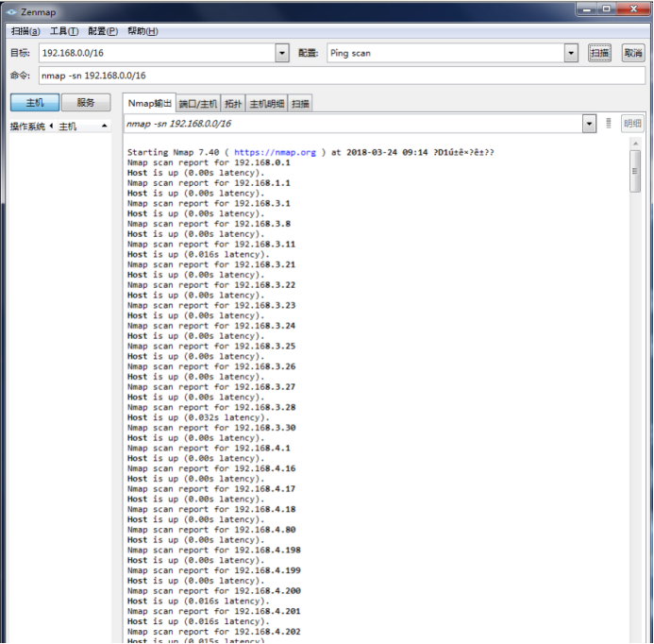Switch to the 拓扑 topology tab

point(233,104)
